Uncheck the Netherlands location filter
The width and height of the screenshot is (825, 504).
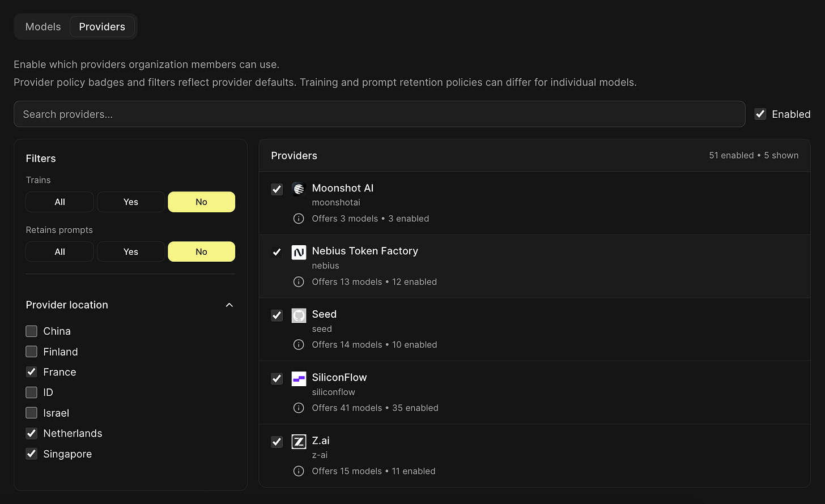(x=32, y=433)
